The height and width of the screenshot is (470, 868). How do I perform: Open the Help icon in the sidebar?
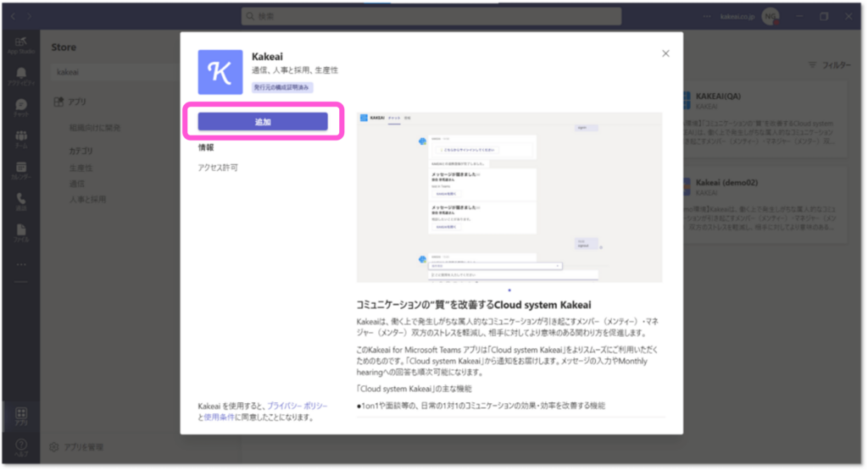[x=21, y=448]
